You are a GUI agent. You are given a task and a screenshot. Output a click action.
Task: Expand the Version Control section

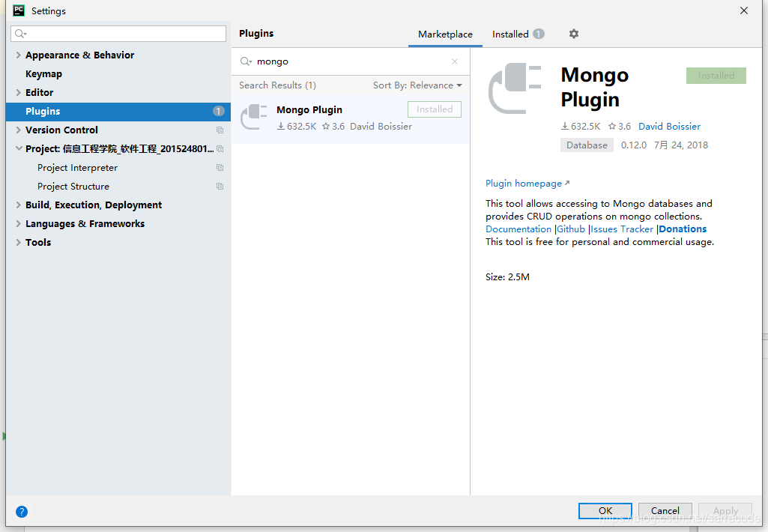[18, 130]
